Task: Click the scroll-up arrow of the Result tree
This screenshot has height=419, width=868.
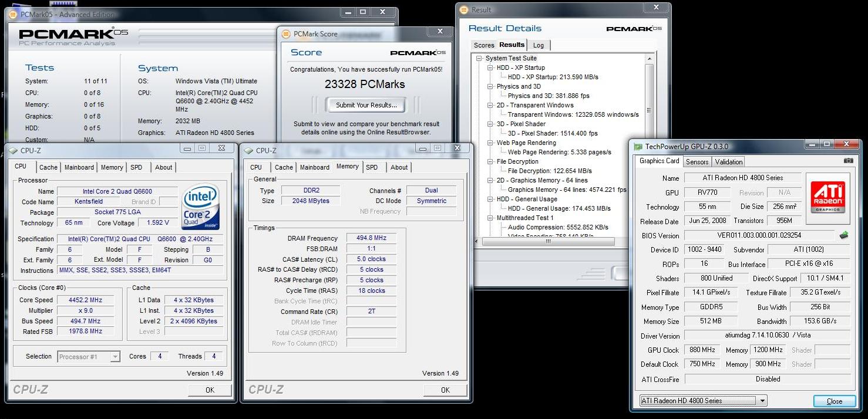Action: (650, 58)
